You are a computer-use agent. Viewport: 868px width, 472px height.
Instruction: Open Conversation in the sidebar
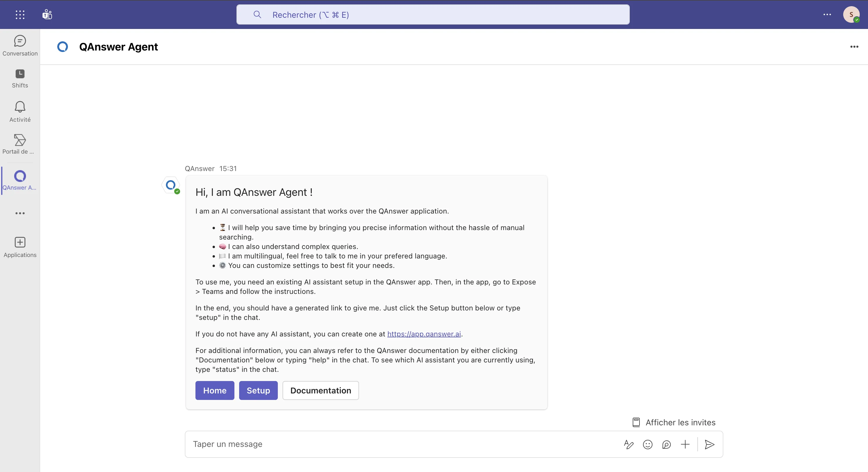[x=20, y=45]
